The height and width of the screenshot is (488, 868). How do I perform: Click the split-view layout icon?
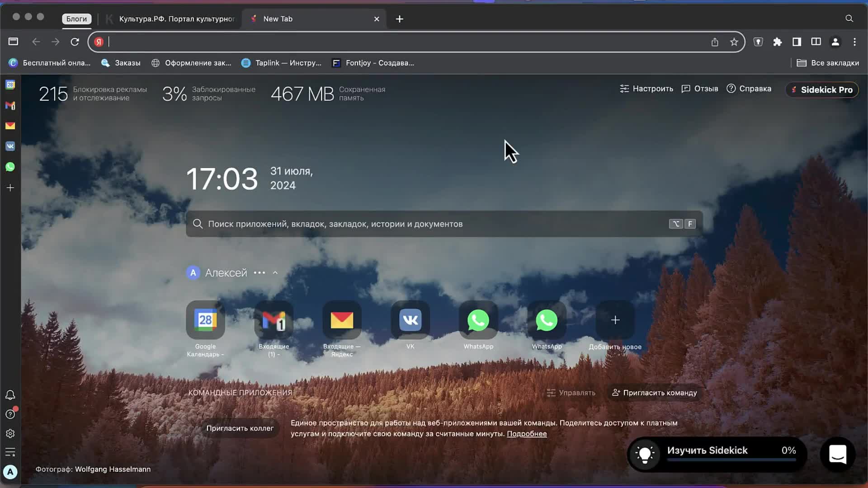click(x=816, y=42)
